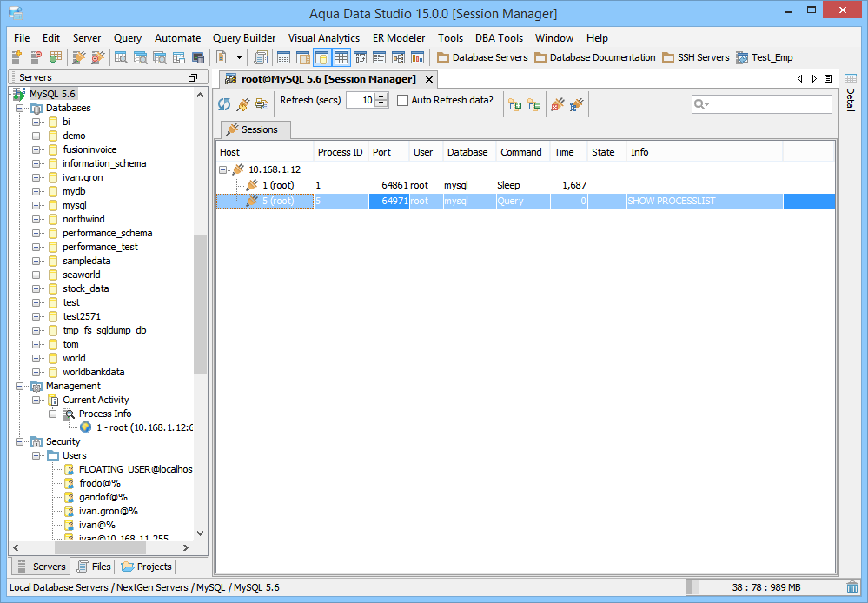Click the ER diagram hierarchy toolbar icon

[398, 57]
